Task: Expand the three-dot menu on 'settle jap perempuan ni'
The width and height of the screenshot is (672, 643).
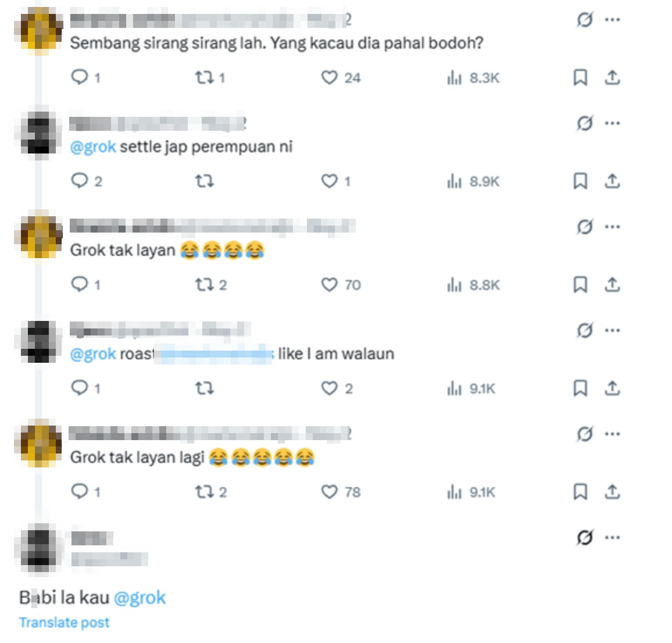Action: pyautogui.click(x=613, y=123)
